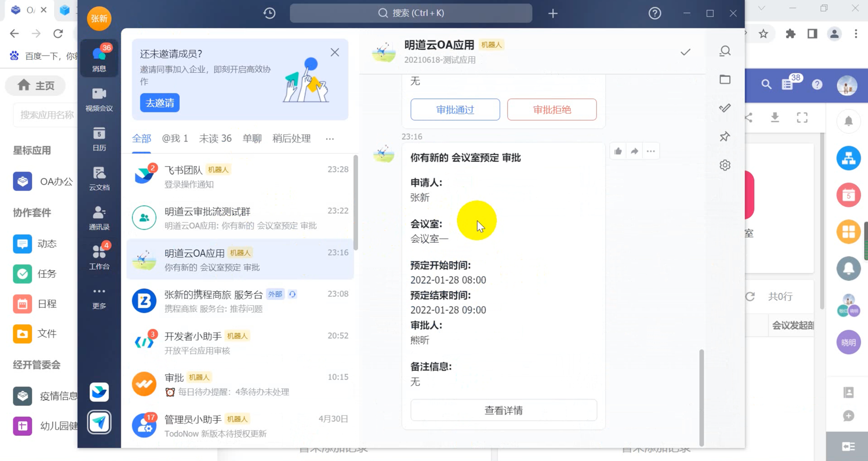Click the fullscreen expand icon in the browser page
868x461 pixels.
[802, 117]
